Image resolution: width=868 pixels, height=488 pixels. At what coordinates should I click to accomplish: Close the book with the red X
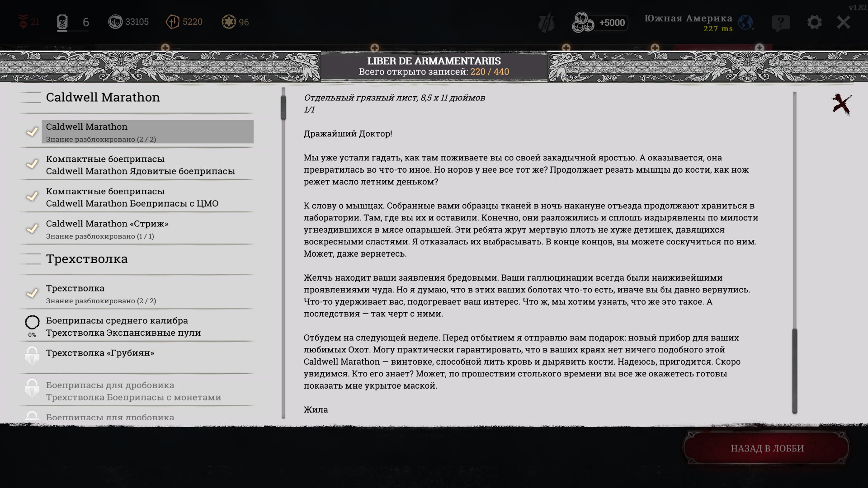(x=842, y=104)
